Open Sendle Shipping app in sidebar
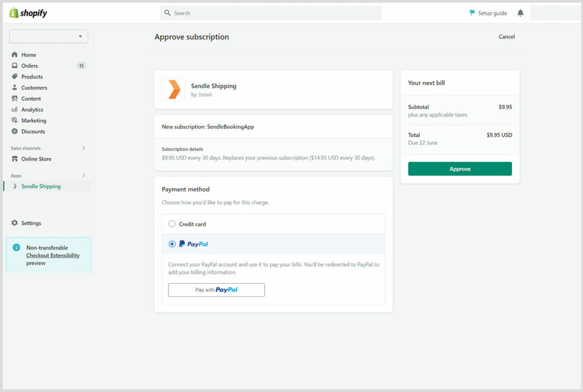The height and width of the screenshot is (392, 583). (x=41, y=186)
